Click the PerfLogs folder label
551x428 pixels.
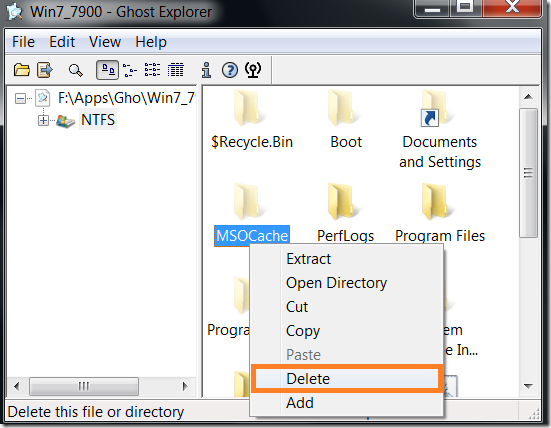[345, 236]
